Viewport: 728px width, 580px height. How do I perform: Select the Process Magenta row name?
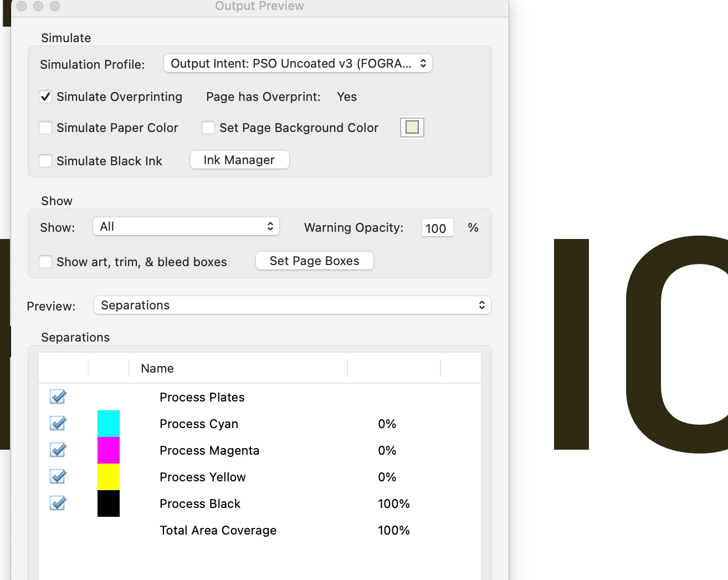[x=209, y=450]
